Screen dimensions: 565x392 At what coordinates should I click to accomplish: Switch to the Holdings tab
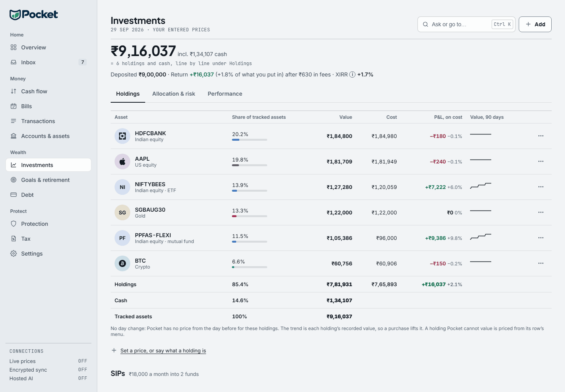tap(128, 94)
